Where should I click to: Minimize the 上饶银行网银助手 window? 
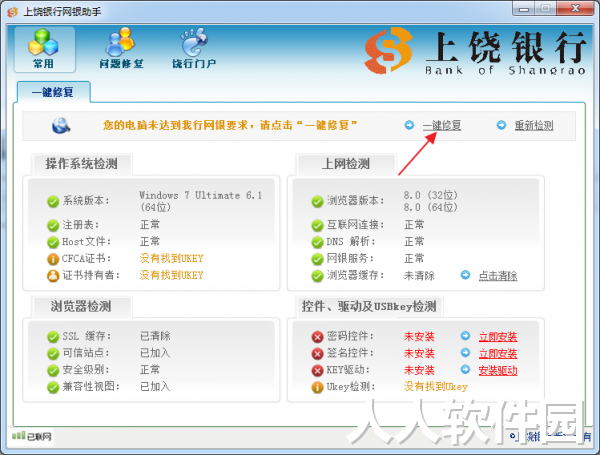(524, 9)
